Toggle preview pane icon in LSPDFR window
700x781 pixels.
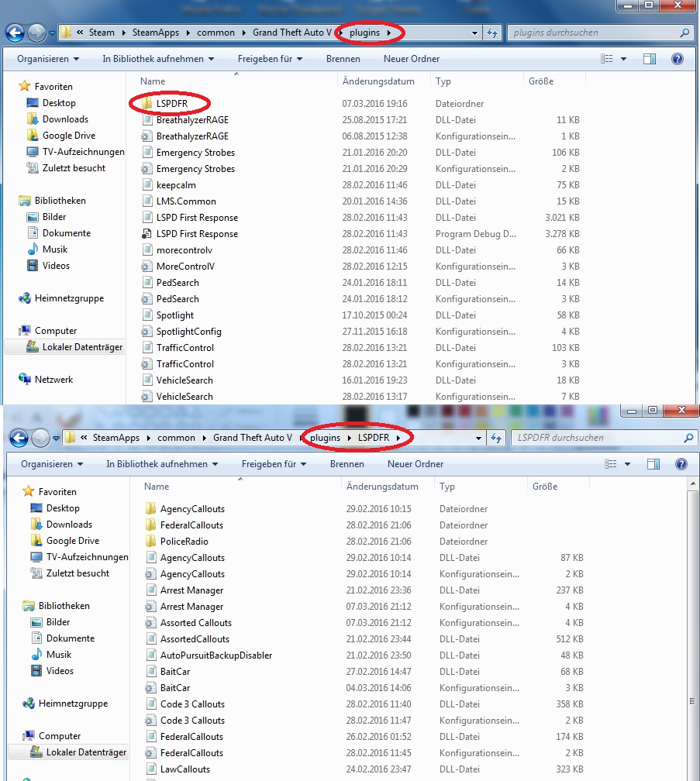[x=653, y=464]
